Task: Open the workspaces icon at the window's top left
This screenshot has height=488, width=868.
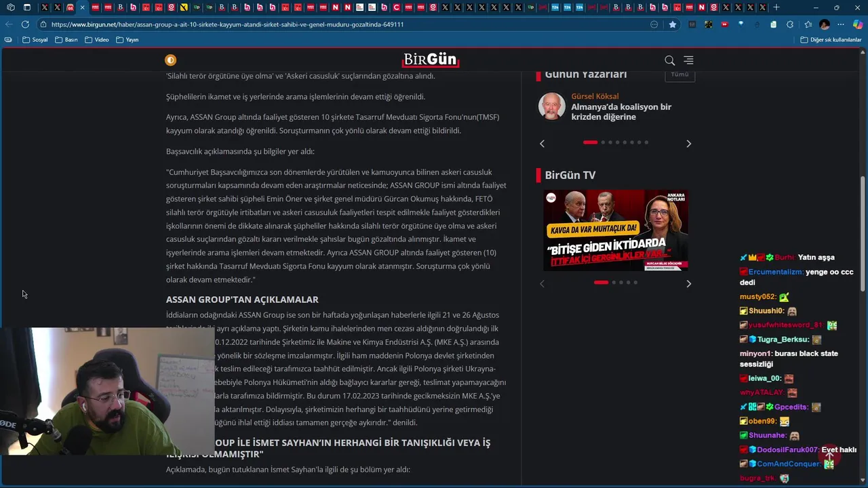Action: pos(10,7)
